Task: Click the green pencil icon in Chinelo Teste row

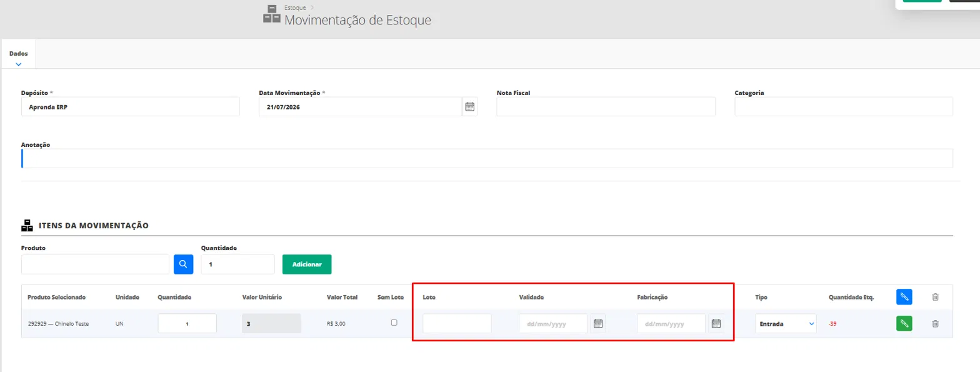Action: click(904, 324)
